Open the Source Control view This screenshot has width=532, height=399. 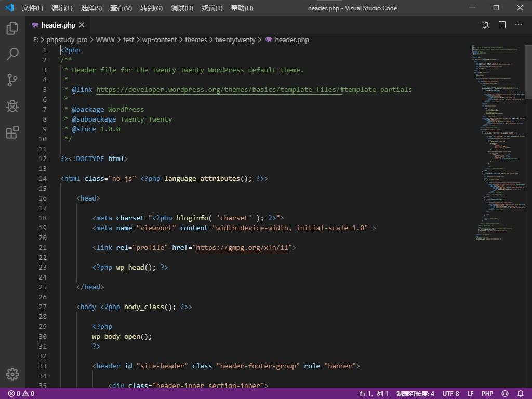point(11,80)
